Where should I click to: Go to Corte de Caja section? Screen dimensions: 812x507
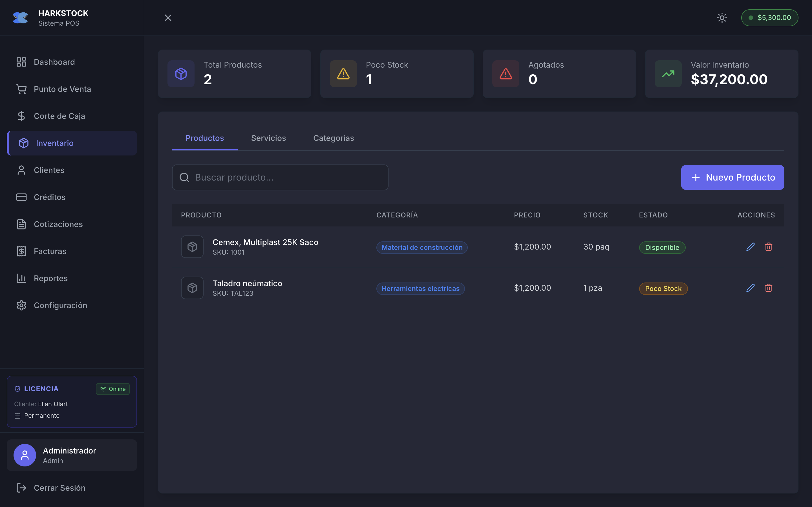59,116
